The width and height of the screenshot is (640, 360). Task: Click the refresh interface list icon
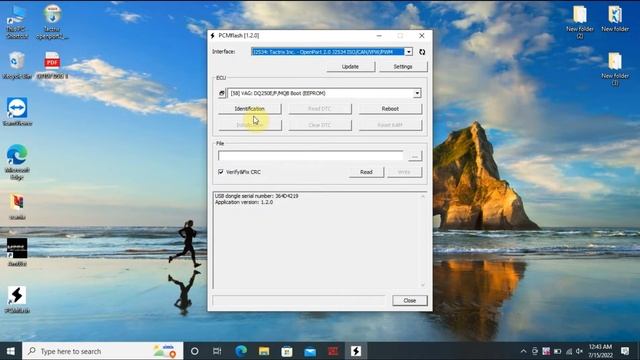(422, 52)
